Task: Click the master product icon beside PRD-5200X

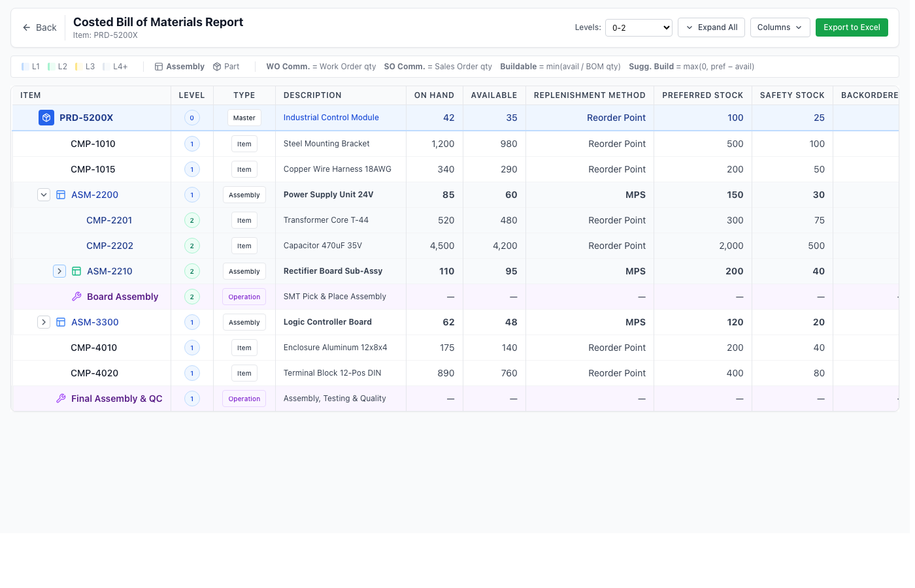Action: pyautogui.click(x=46, y=118)
